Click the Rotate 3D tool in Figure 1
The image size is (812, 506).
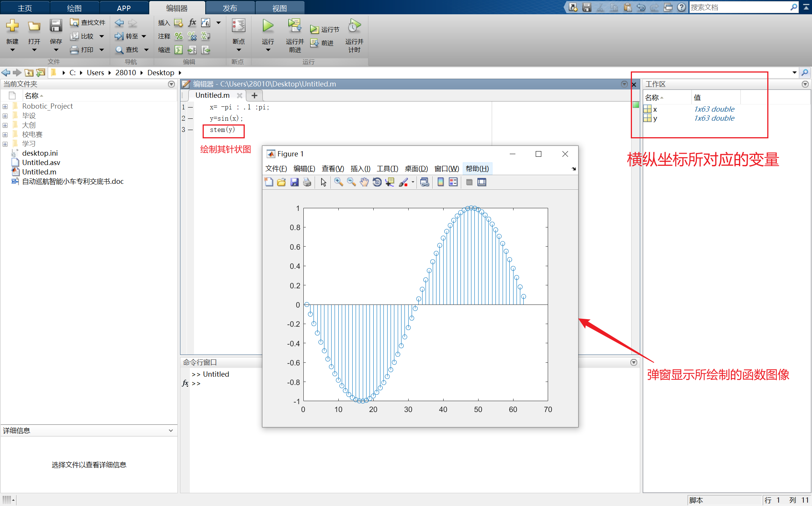point(377,182)
